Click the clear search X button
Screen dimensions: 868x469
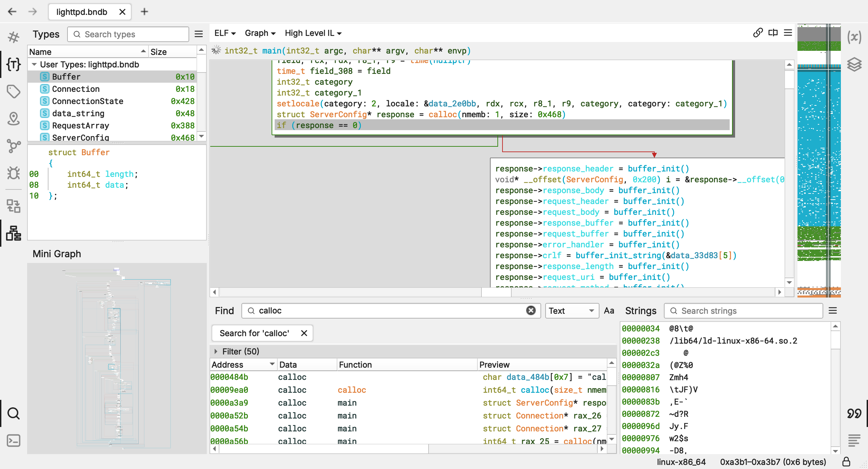click(531, 310)
